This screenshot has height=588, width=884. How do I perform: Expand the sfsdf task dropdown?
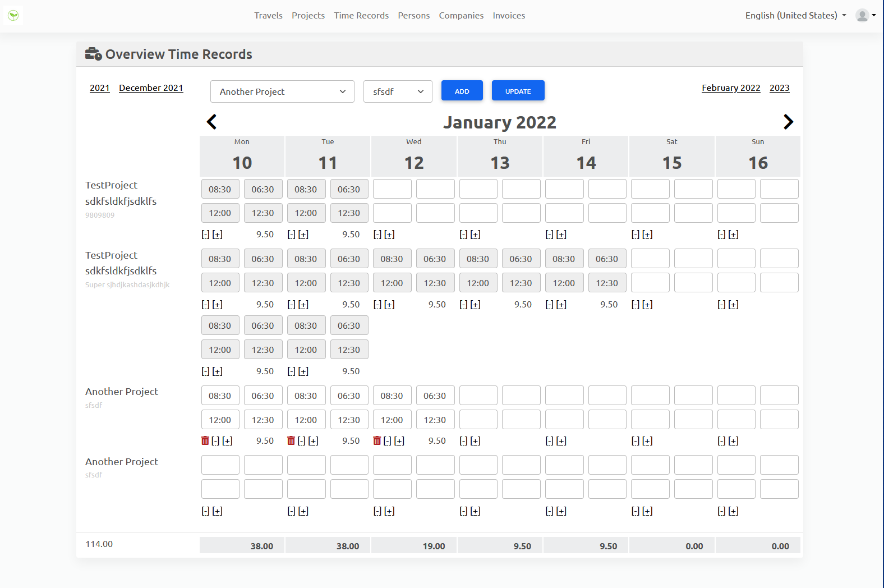398,91
